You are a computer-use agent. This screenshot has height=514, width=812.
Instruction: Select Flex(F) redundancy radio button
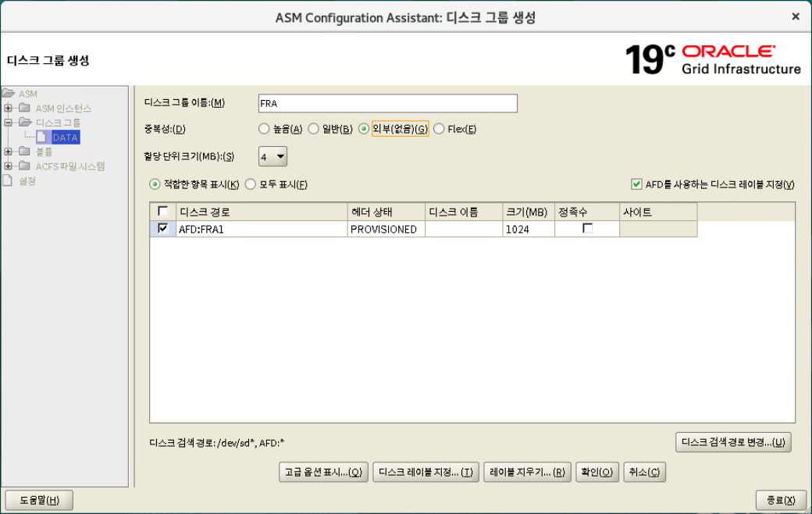click(x=439, y=129)
